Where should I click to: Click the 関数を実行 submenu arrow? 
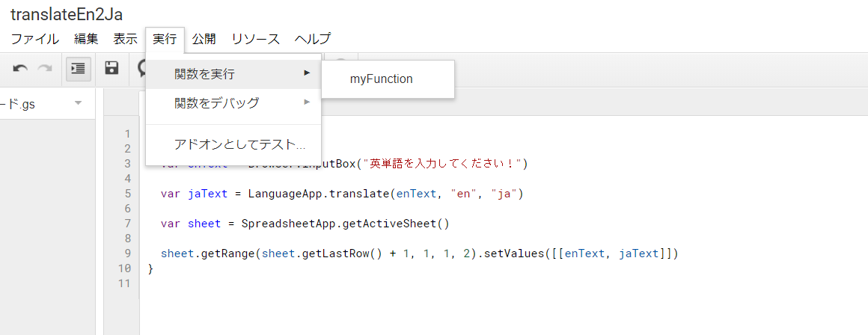click(x=307, y=73)
